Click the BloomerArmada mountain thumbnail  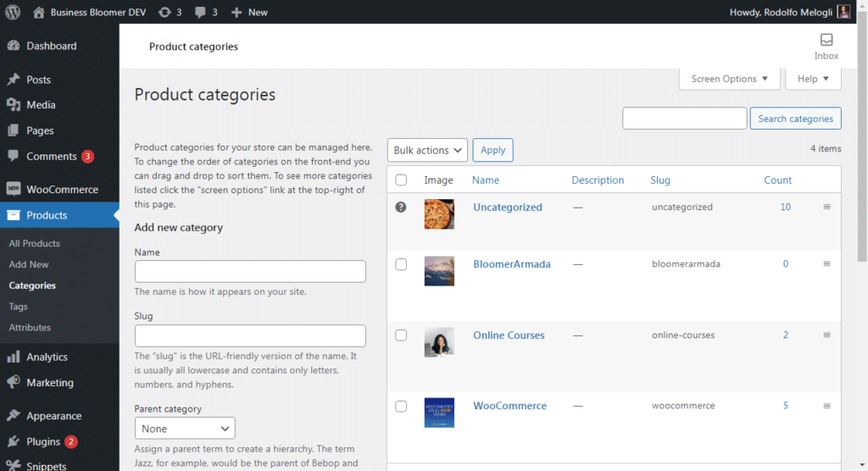pyautogui.click(x=439, y=270)
